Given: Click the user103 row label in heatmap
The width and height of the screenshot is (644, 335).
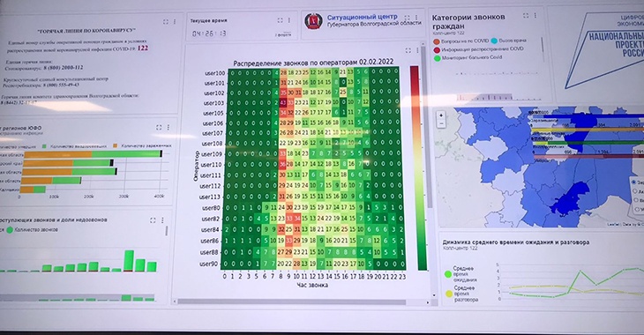Looking at the screenshot, I should click(x=214, y=103).
